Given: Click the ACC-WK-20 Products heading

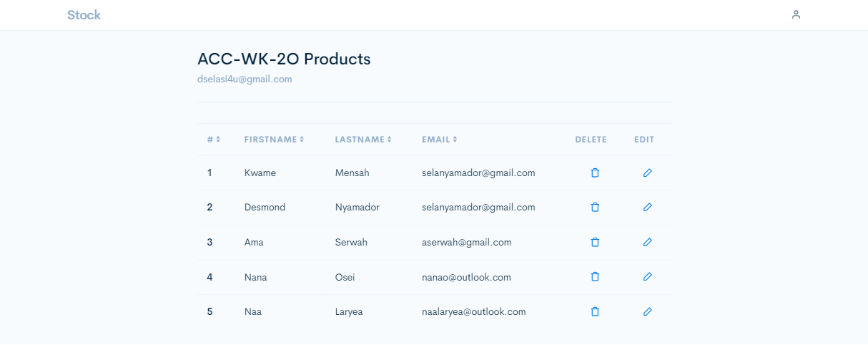Looking at the screenshot, I should [x=284, y=59].
